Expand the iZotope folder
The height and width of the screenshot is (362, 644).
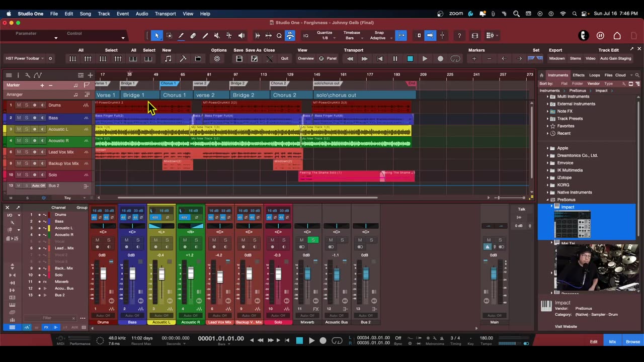(548, 177)
